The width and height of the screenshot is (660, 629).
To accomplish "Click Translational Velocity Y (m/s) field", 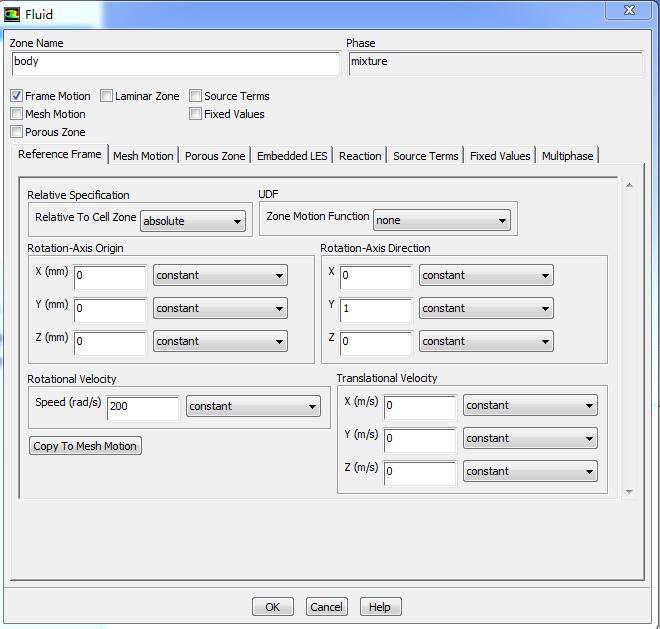I will [420, 440].
